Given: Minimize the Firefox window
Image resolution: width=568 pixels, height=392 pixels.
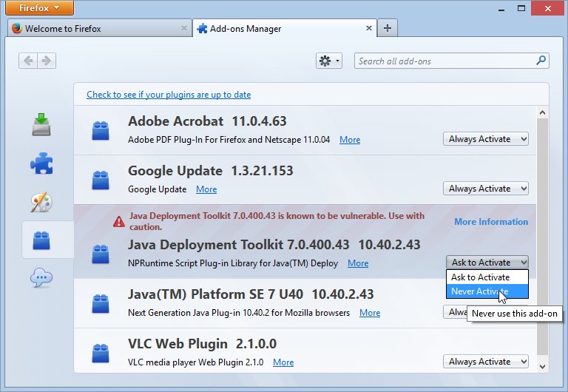Looking at the screenshot, I should tap(501, 9).
